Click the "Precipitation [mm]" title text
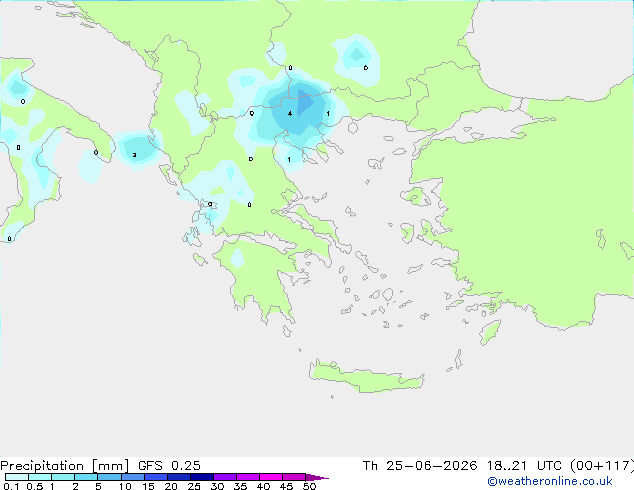The height and width of the screenshot is (490, 634). (x=64, y=466)
